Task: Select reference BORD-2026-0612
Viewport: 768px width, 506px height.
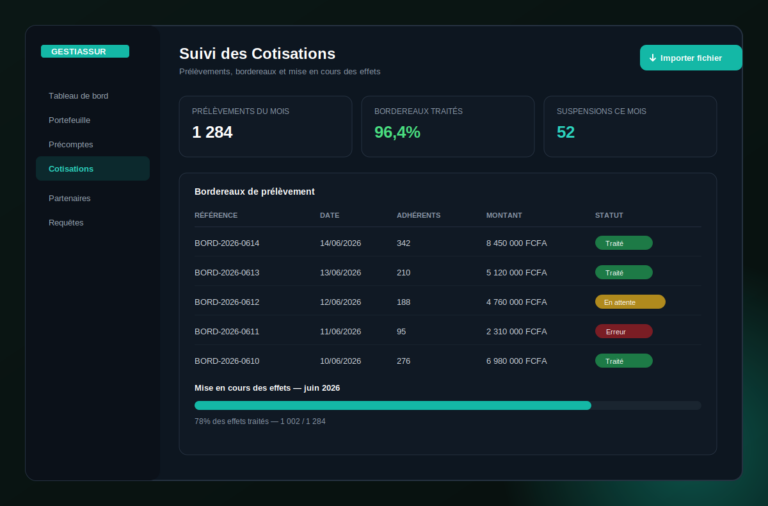Action: (x=227, y=302)
